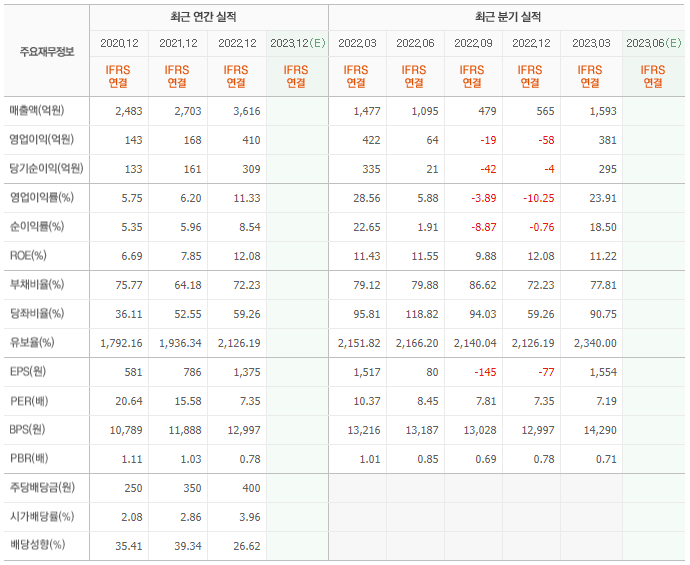Click the '2021.12' column header
690x565 pixels.
pyautogui.click(x=178, y=43)
